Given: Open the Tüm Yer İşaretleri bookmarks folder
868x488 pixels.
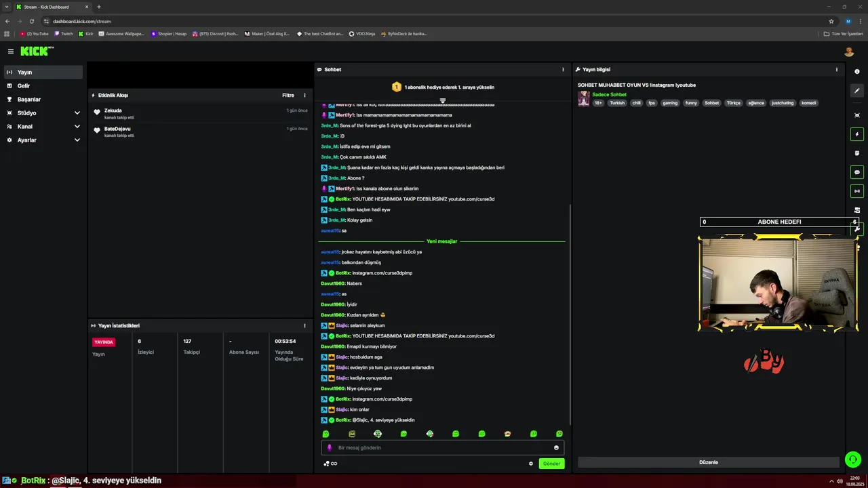Looking at the screenshot, I should click(x=844, y=33).
